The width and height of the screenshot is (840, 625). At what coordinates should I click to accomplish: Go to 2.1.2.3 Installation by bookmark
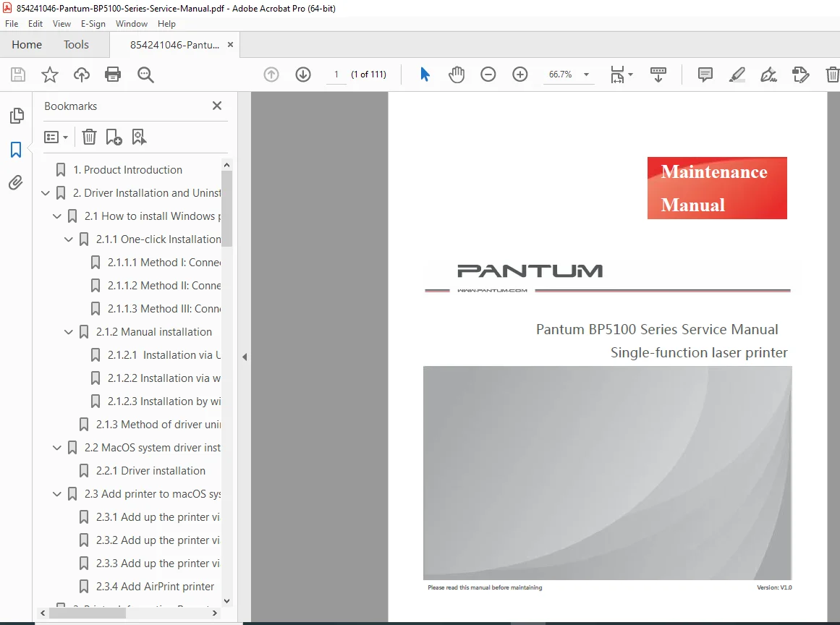(x=164, y=401)
